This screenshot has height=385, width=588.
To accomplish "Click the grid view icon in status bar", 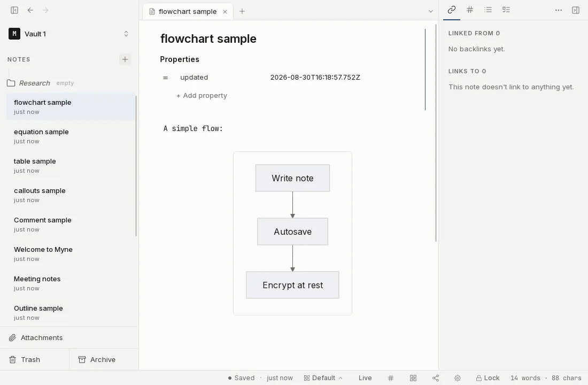I will tap(413, 378).
